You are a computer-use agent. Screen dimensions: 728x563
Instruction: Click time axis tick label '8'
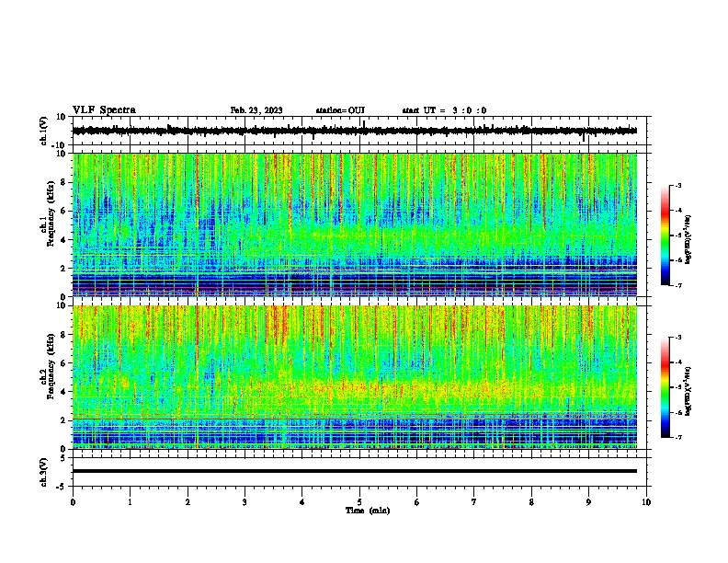[x=531, y=502]
